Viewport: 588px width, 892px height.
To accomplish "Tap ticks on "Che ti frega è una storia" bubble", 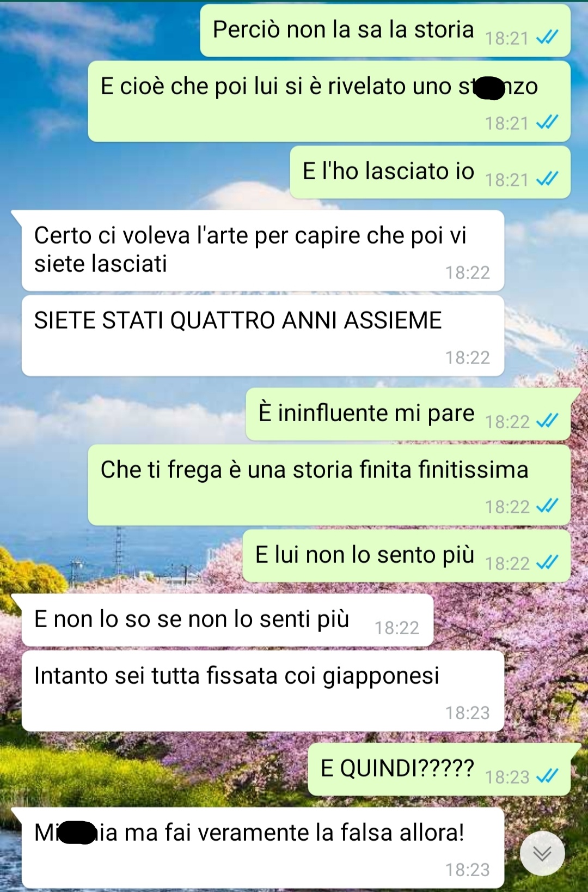I will [547, 506].
